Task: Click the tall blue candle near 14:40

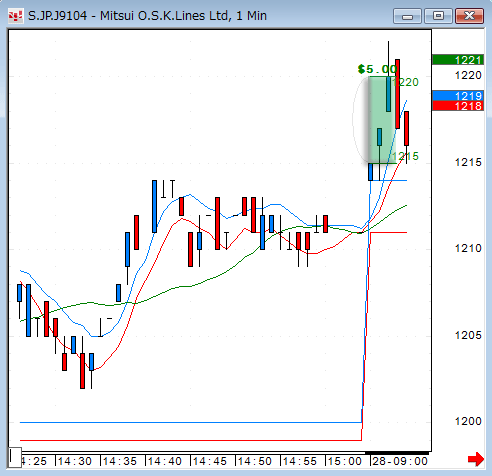Action: 154,206
